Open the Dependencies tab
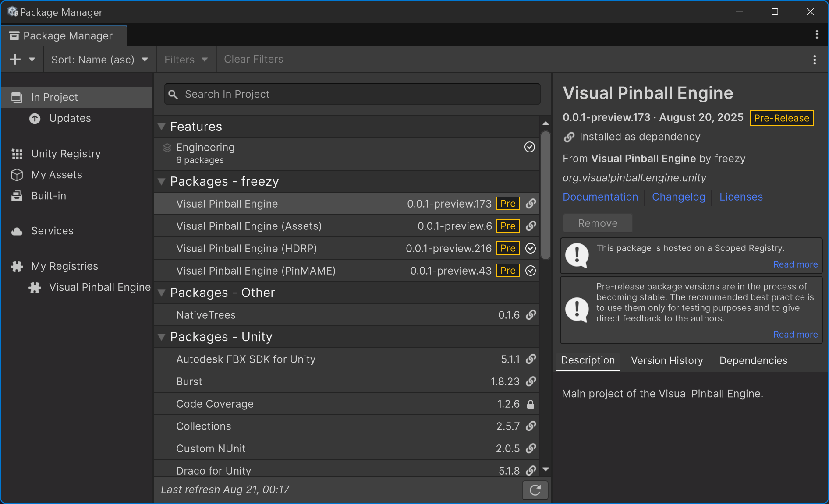829x504 pixels. [753, 361]
